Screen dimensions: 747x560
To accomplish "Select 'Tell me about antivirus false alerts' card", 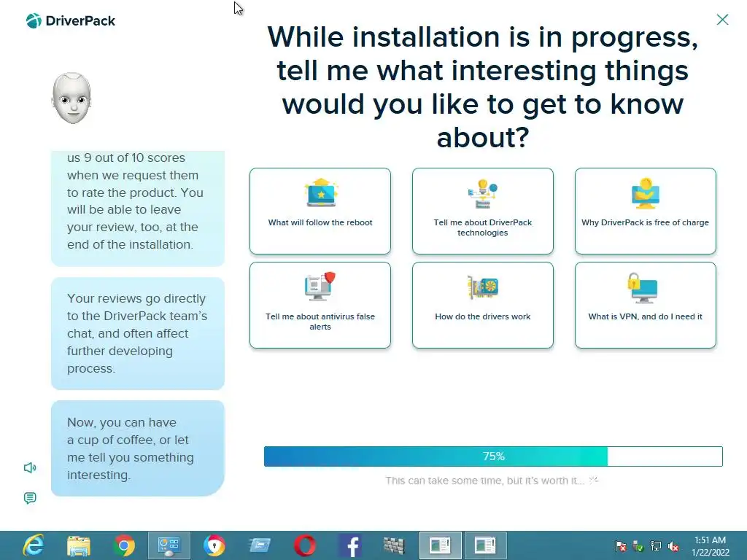I will click(320, 306).
